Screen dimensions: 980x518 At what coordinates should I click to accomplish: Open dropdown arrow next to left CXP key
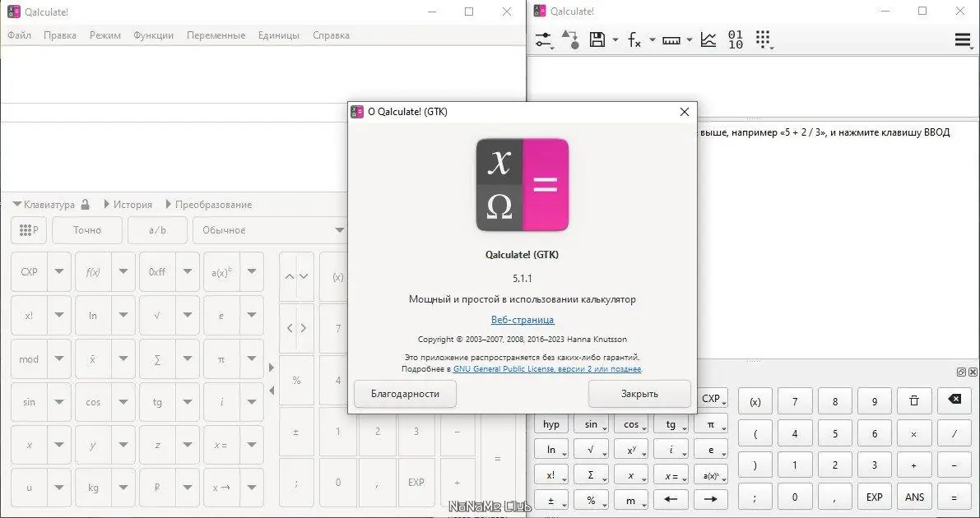coord(58,272)
